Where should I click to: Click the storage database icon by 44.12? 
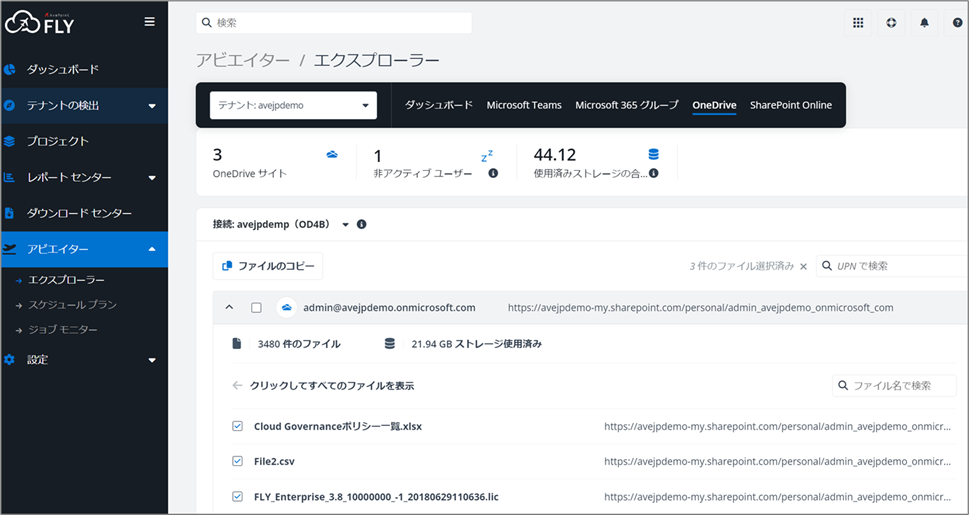coord(653,154)
